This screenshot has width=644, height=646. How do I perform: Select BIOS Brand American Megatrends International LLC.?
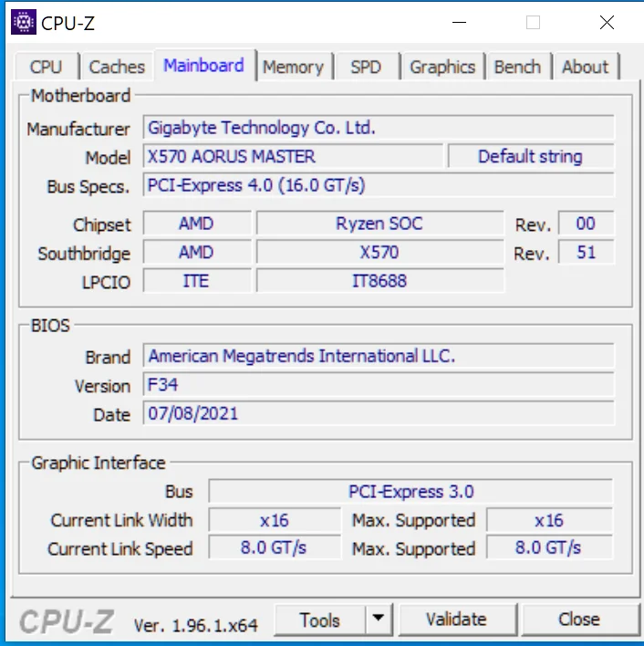point(379,356)
